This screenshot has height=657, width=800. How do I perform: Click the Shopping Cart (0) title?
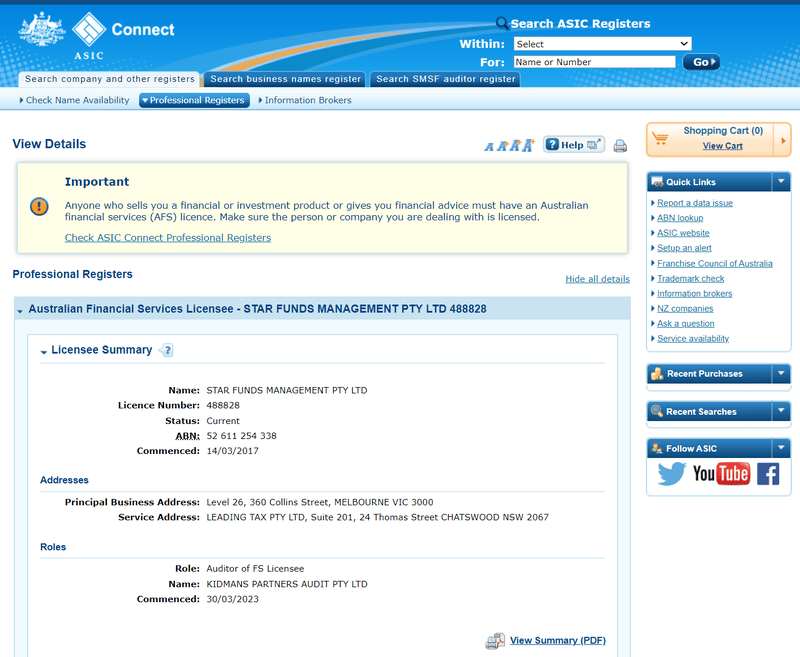pos(723,131)
